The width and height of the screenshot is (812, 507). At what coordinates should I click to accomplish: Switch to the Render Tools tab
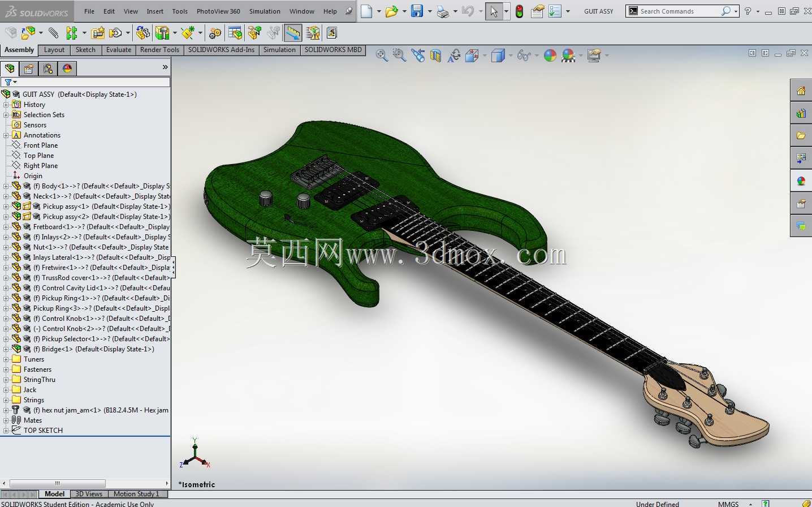159,50
